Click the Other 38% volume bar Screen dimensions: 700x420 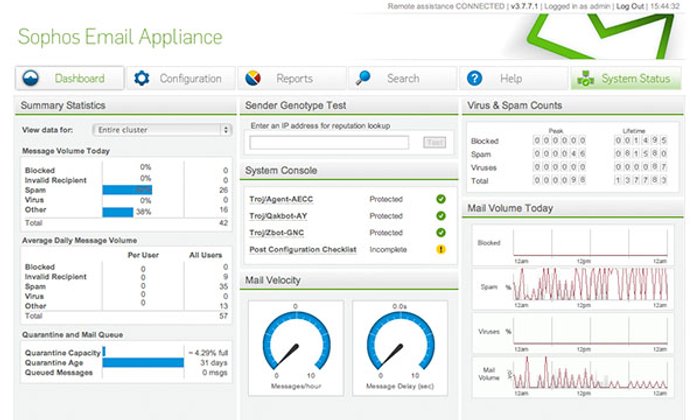pyautogui.click(x=118, y=212)
